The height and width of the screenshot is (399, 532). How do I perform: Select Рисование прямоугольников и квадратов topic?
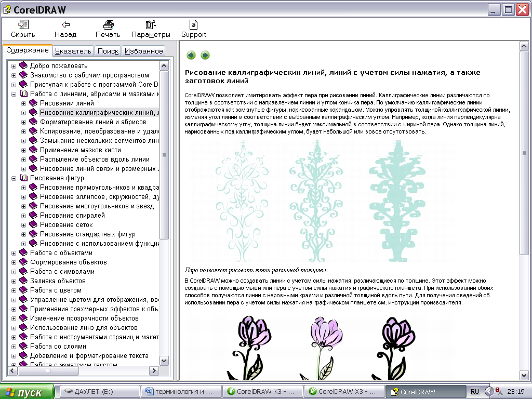point(99,187)
